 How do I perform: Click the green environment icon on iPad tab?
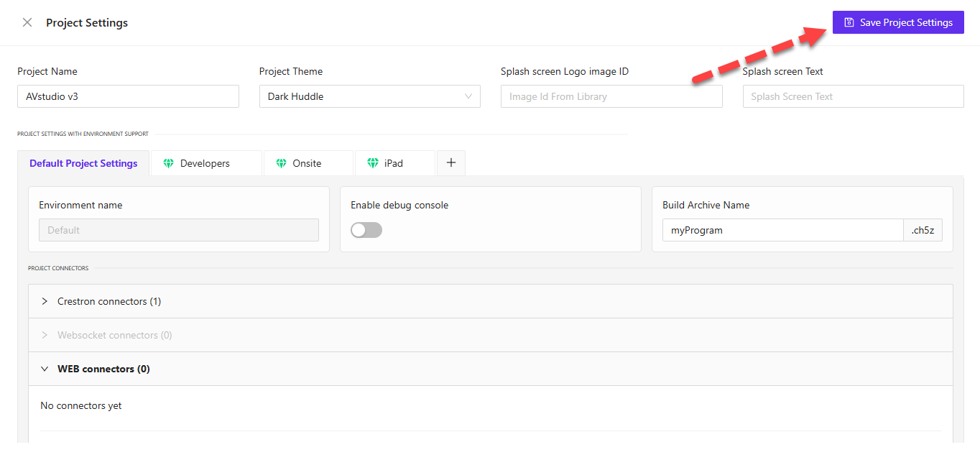(371, 163)
